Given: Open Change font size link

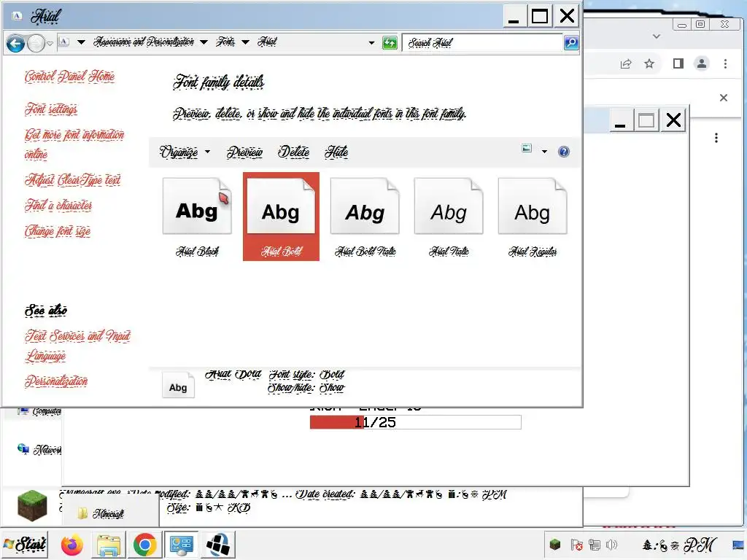Looking at the screenshot, I should pos(58,231).
